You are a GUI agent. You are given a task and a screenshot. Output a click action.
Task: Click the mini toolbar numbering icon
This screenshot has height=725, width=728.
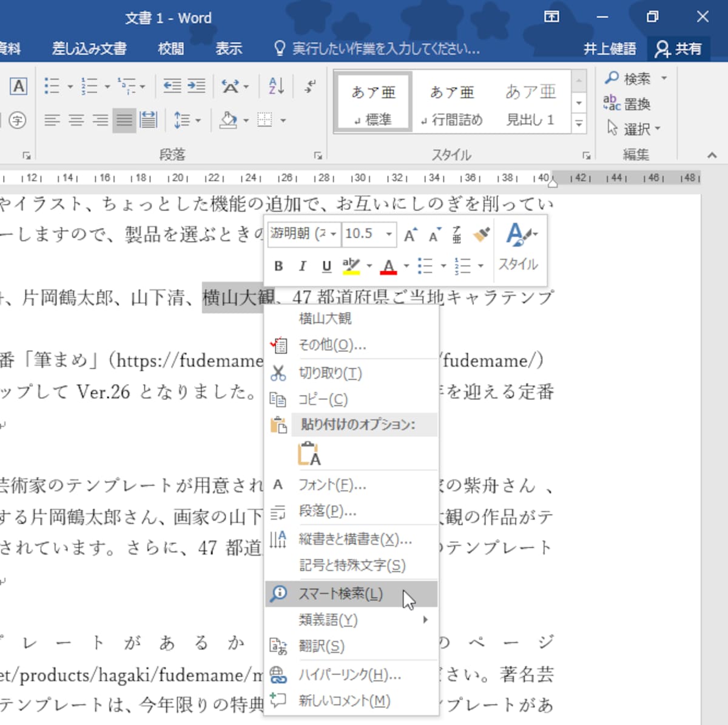pos(463,266)
